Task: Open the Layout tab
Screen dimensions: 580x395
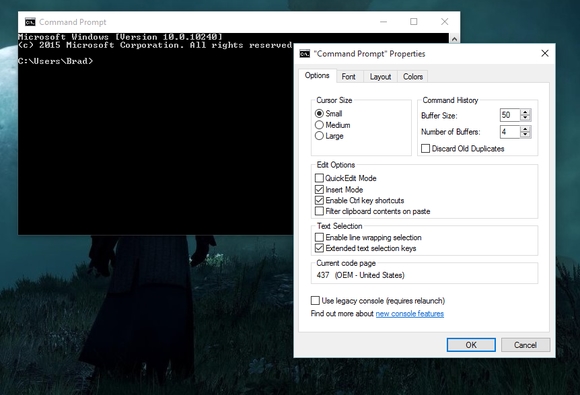Action: [x=380, y=77]
